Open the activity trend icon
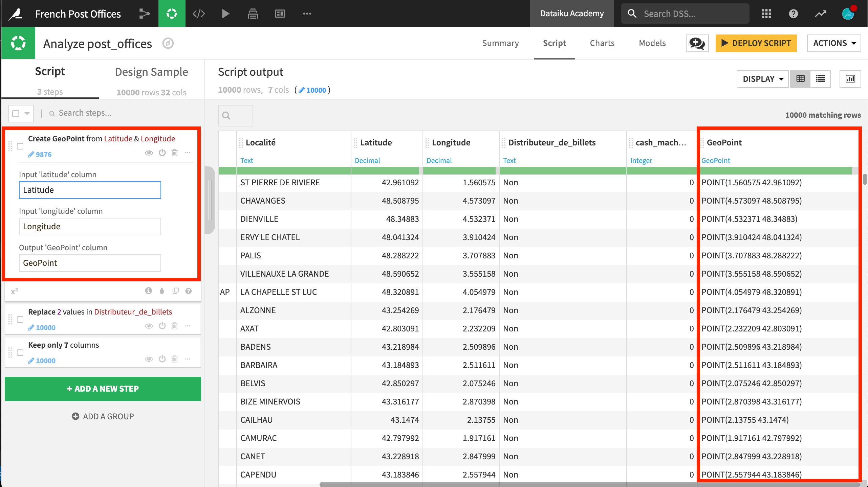Image resolution: width=868 pixels, height=487 pixels. [820, 14]
